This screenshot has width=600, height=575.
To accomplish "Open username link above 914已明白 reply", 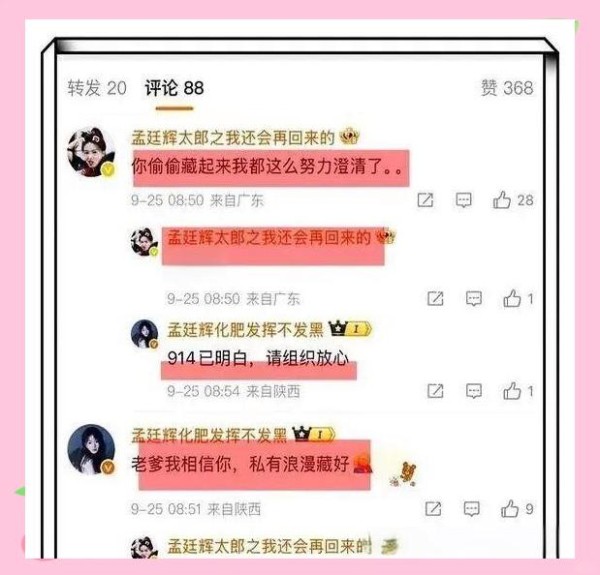I will [245, 329].
